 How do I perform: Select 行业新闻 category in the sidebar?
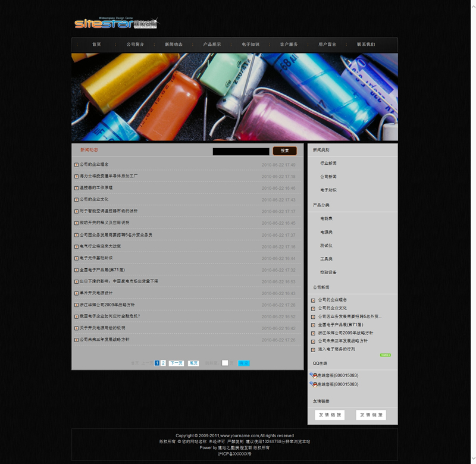click(328, 163)
